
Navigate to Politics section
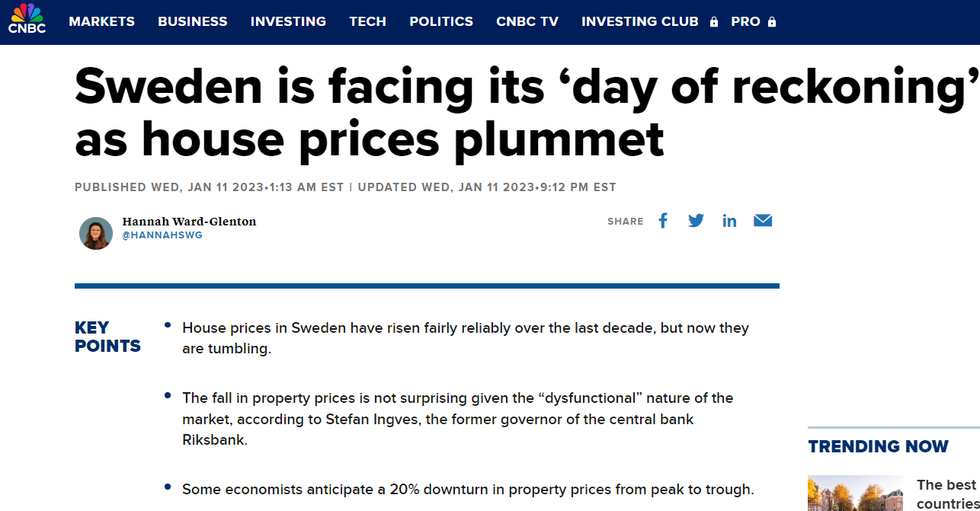coord(441,21)
